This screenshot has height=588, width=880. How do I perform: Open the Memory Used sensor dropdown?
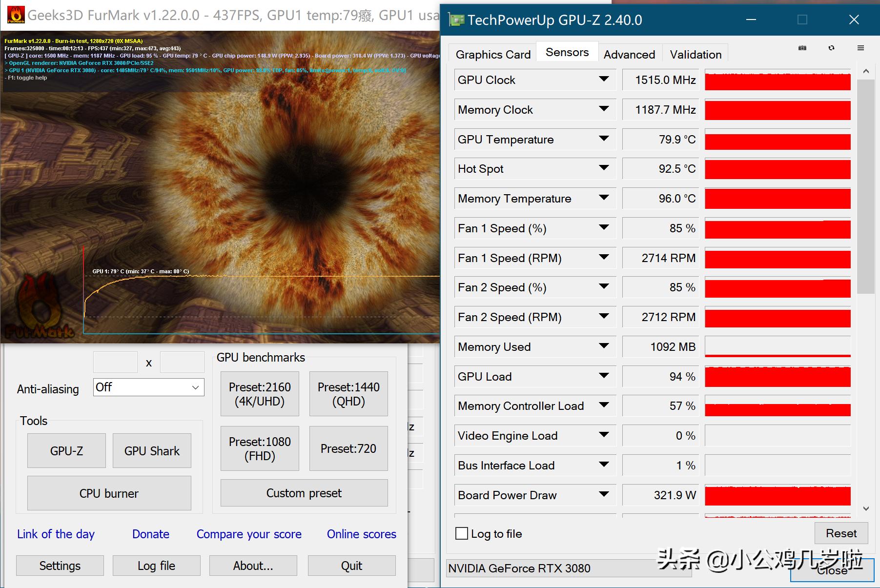coord(604,346)
